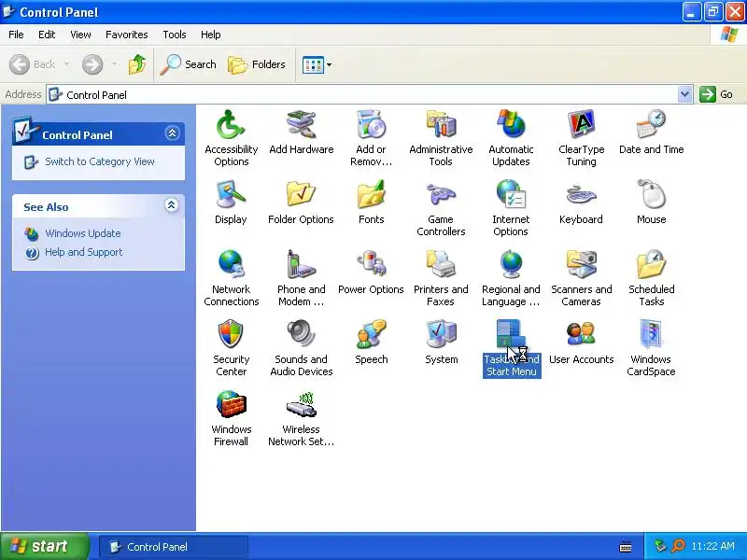Open the Windows Update link

point(83,233)
